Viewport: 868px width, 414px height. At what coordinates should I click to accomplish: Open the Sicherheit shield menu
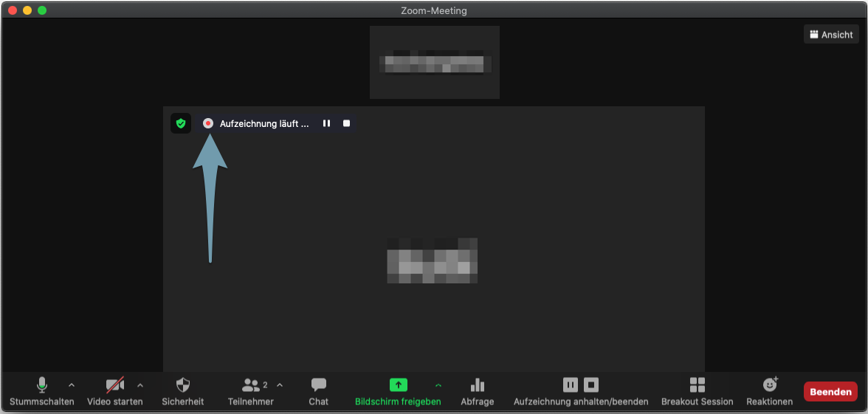tap(183, 391)
